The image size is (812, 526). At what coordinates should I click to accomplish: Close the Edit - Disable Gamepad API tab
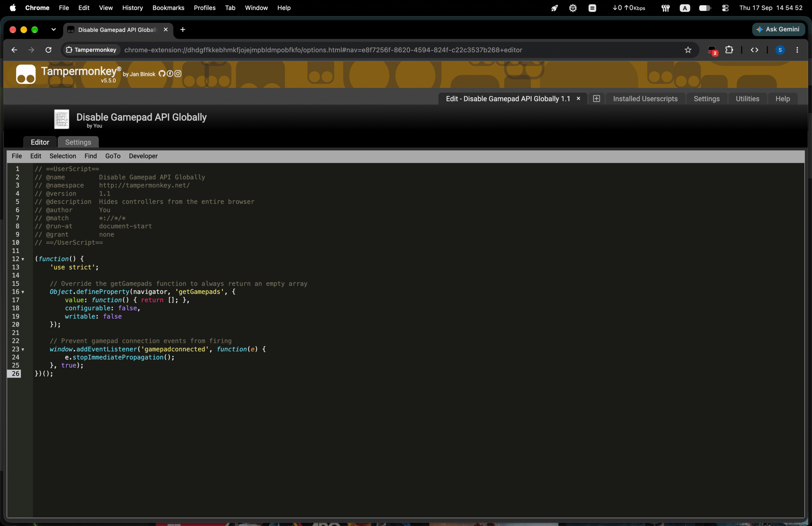click(x=578, y=98)
